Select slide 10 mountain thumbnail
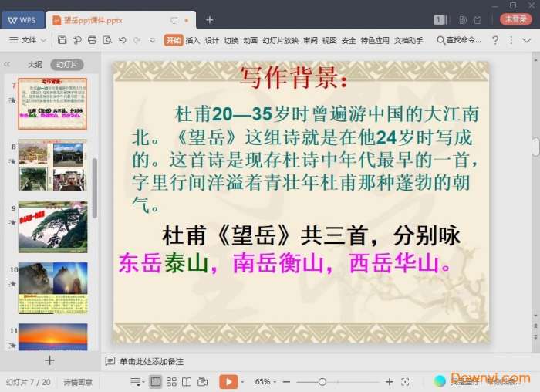 [x=52, y=288]
